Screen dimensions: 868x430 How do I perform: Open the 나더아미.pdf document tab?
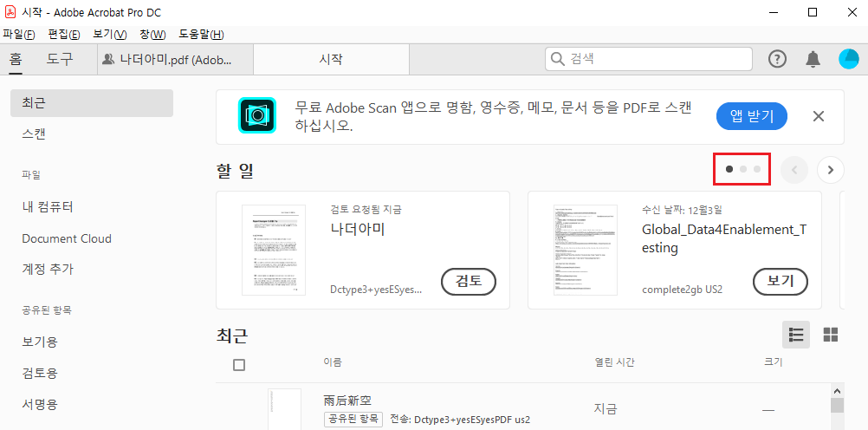pyautogui.click(x=176, y=59)
